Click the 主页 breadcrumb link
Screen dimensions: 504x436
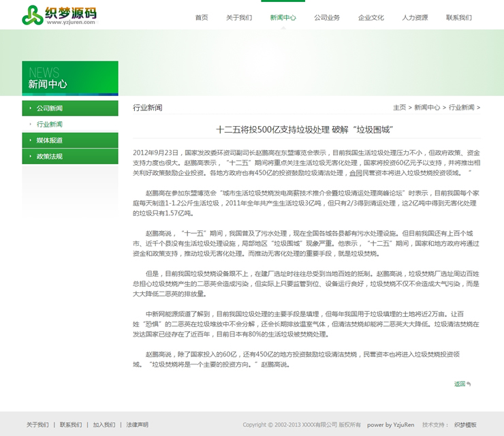click(x=399, y=108)
